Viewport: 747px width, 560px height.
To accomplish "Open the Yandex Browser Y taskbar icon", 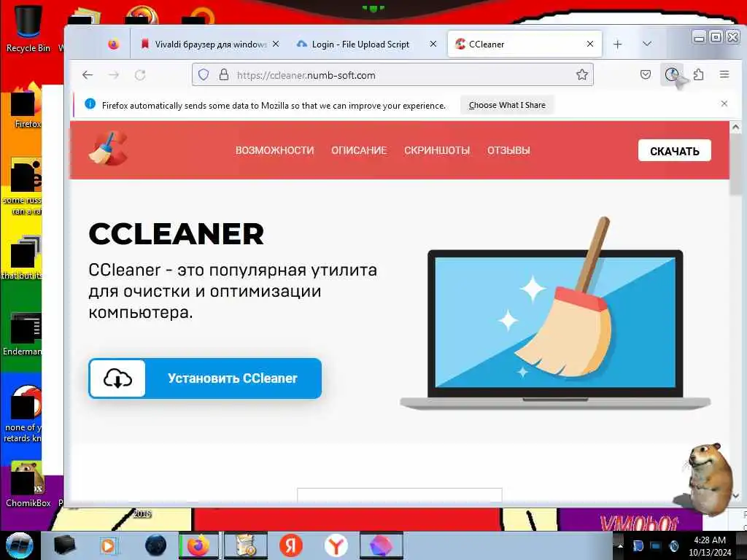I will click(x=336, y=545).
